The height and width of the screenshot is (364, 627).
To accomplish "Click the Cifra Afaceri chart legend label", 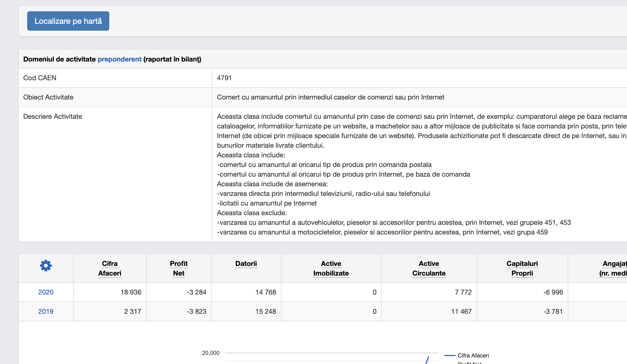I will (x=473, y=355).
